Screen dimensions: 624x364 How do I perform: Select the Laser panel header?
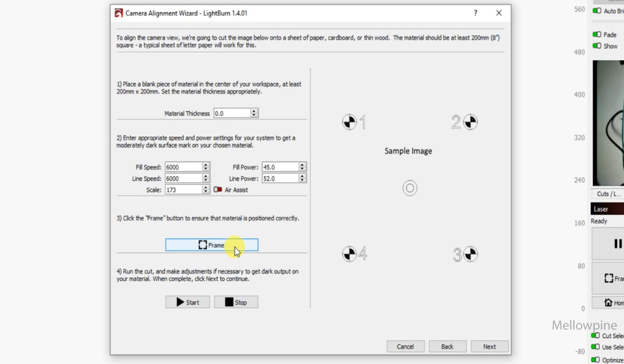[x=607, y=209]
